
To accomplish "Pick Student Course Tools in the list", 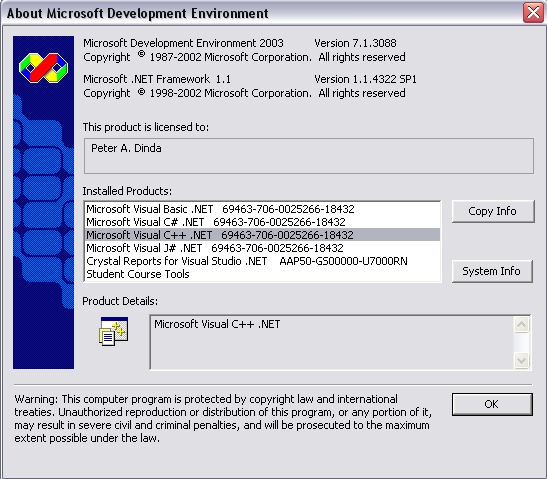I will [x=262, y=274].
